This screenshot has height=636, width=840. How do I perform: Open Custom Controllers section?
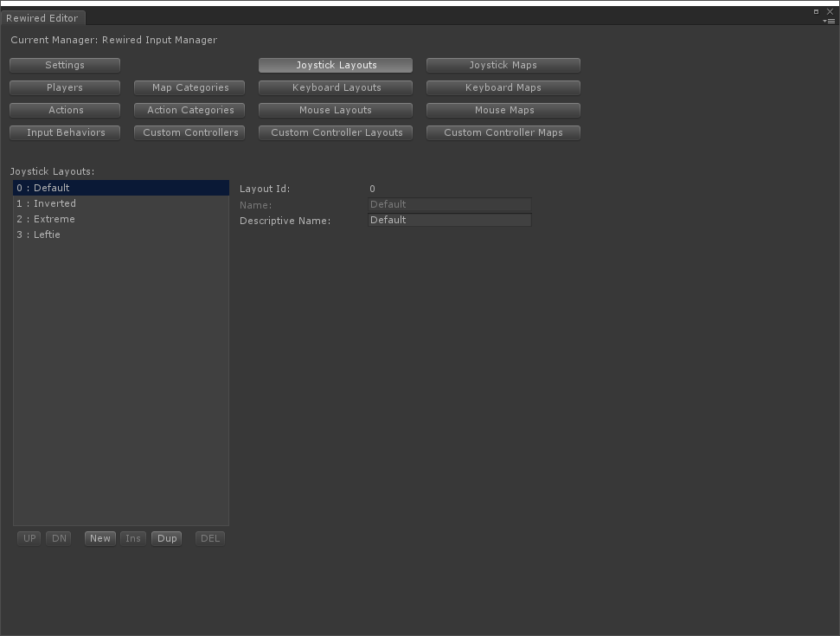coord(189,132)
